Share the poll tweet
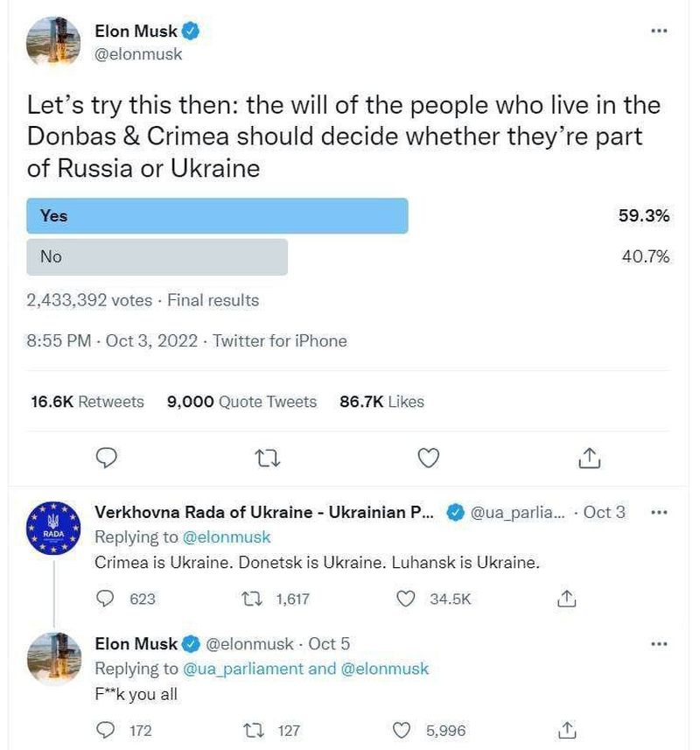The width and height of the screenshot is (700, 750). [x=590, y=457]
